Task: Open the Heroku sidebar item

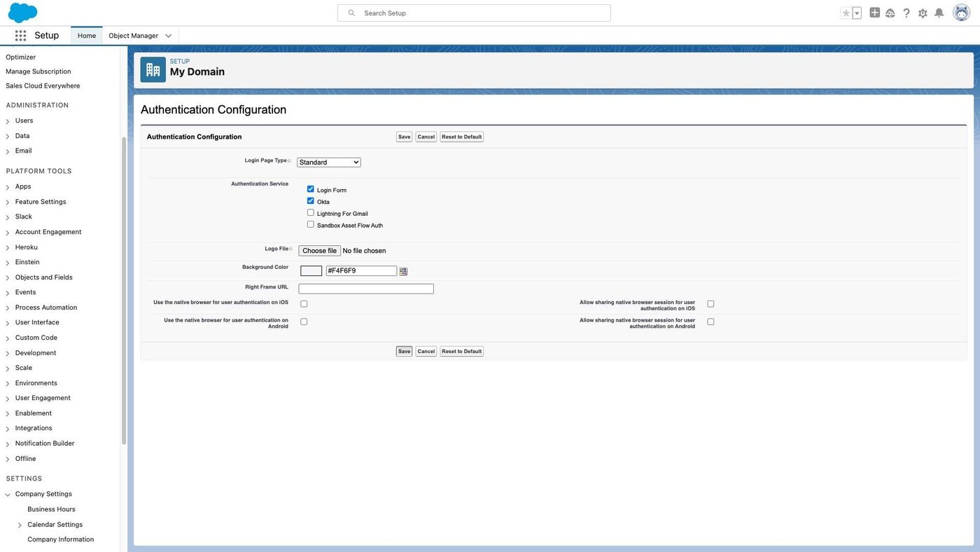Action: (x=27, y=247)
